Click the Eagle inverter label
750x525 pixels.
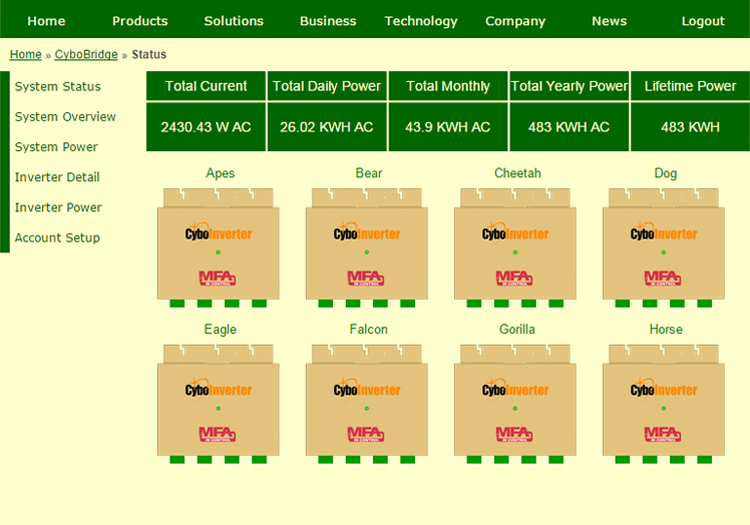click(x=220, y=329)
